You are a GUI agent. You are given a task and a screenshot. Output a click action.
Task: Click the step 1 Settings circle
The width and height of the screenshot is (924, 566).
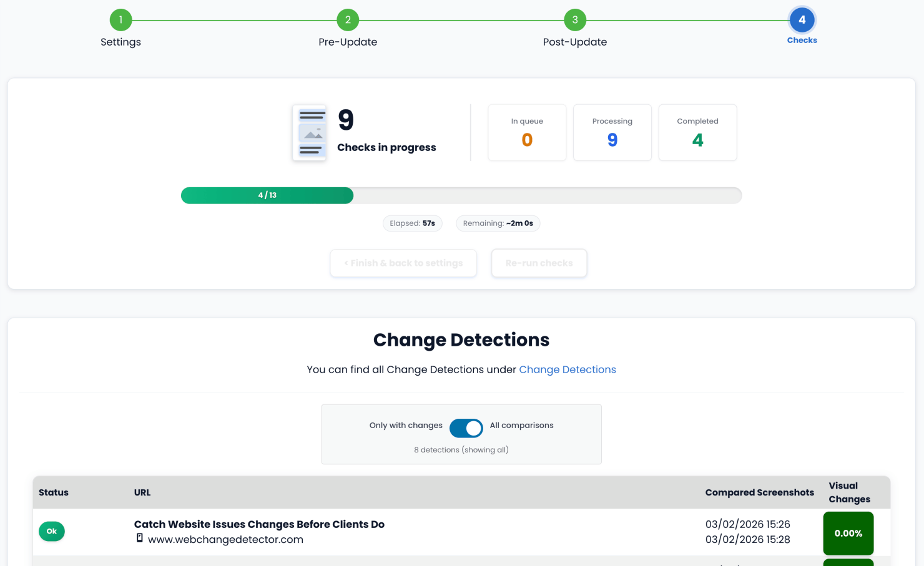point(120,20)
